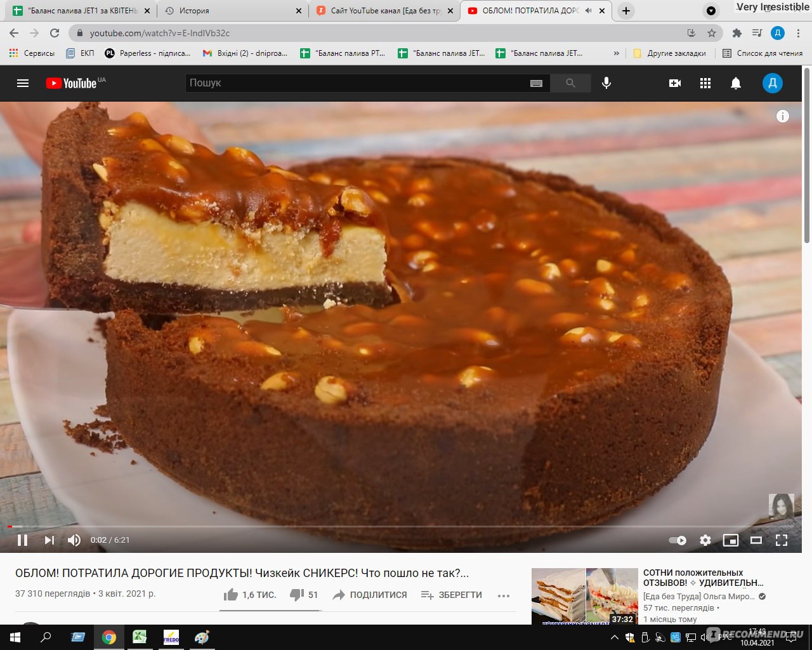Open the Chrome three-dot menu

[x=798, y=33]
